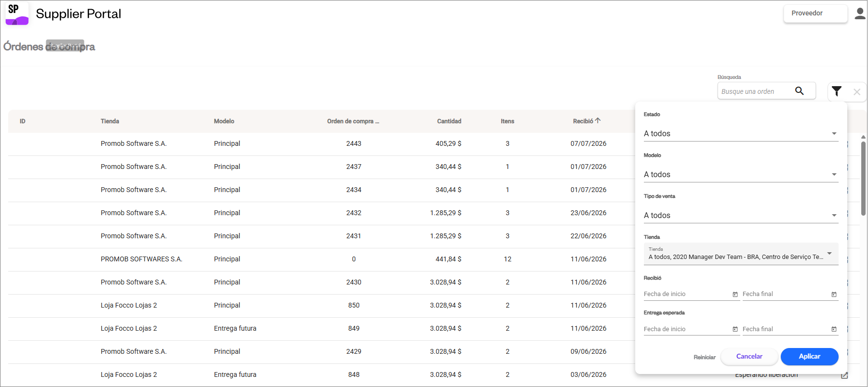Open external link icon on bottom row
Screen dimensions: 868x387
(844, 375)
